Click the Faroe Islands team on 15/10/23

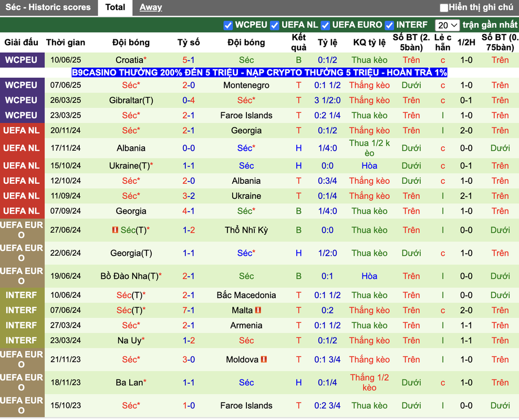point(246,406)
